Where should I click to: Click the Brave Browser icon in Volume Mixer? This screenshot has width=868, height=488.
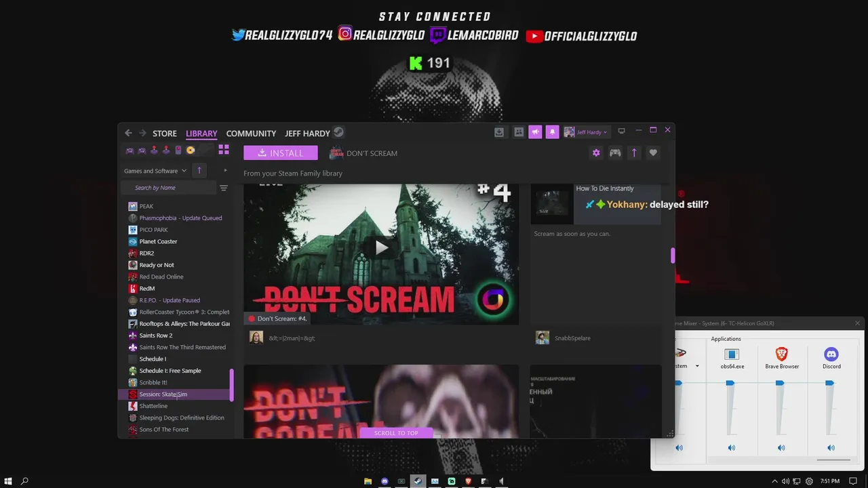point(782,354)
